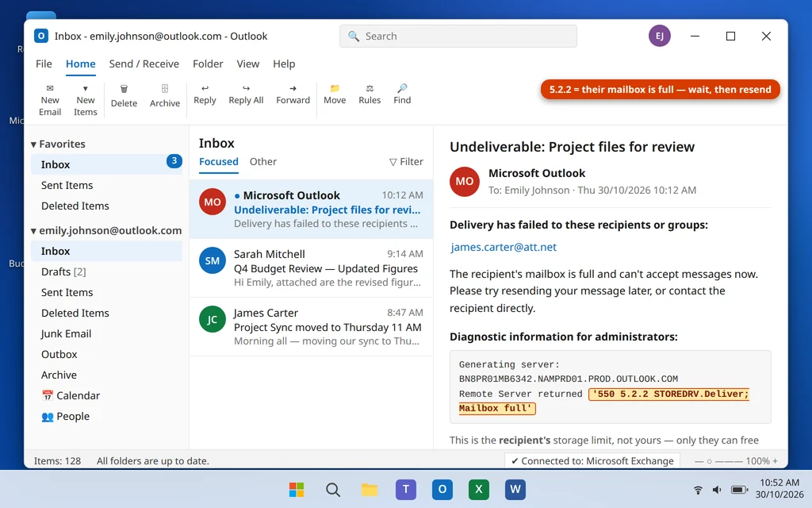Click the Items: 128 status text
Viewport: 812px width, 508px height.
[57, 461]
